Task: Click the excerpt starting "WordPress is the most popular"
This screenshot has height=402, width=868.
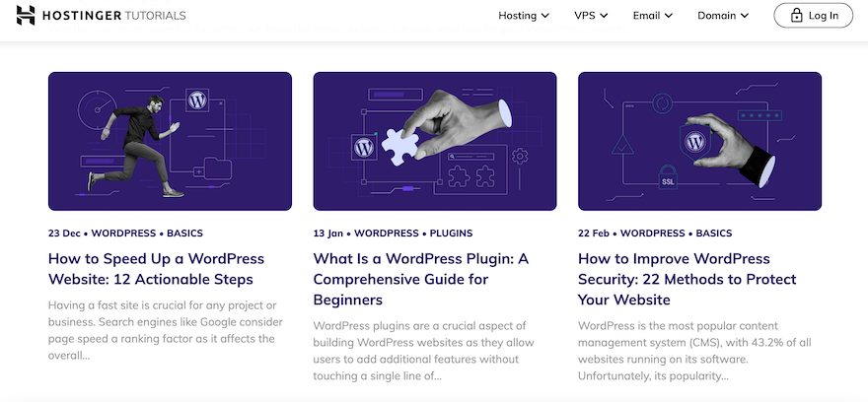Action: click(694, 351)
